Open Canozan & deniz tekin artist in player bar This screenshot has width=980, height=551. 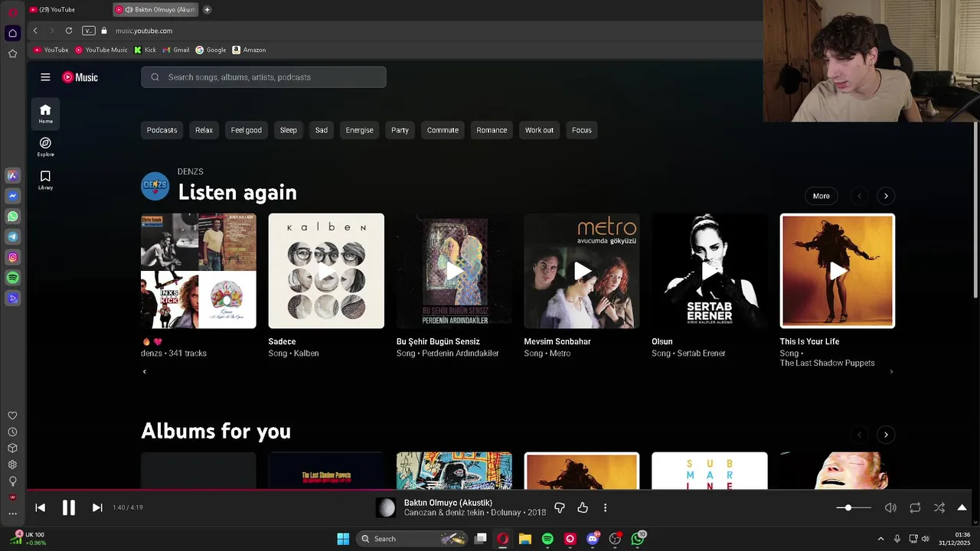[444, 513]
